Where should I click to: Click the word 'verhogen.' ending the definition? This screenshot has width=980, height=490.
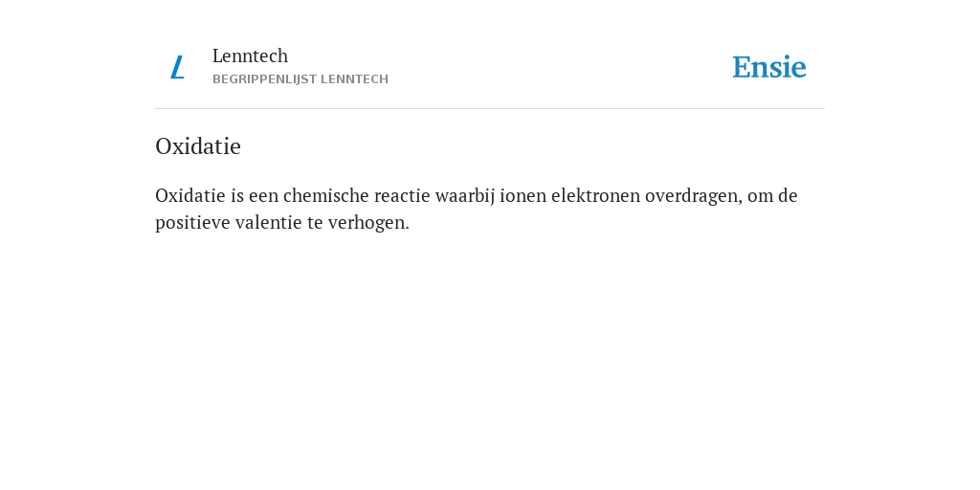(x=368, y=222)
